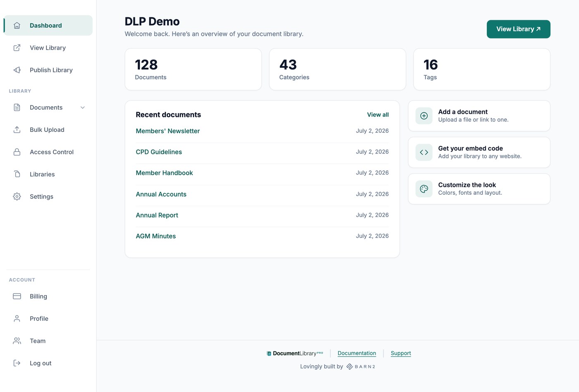The height and width of the screenshot is (392, 579).
Task: Open the Members' Newsletter document
Action: click(167, 131)
